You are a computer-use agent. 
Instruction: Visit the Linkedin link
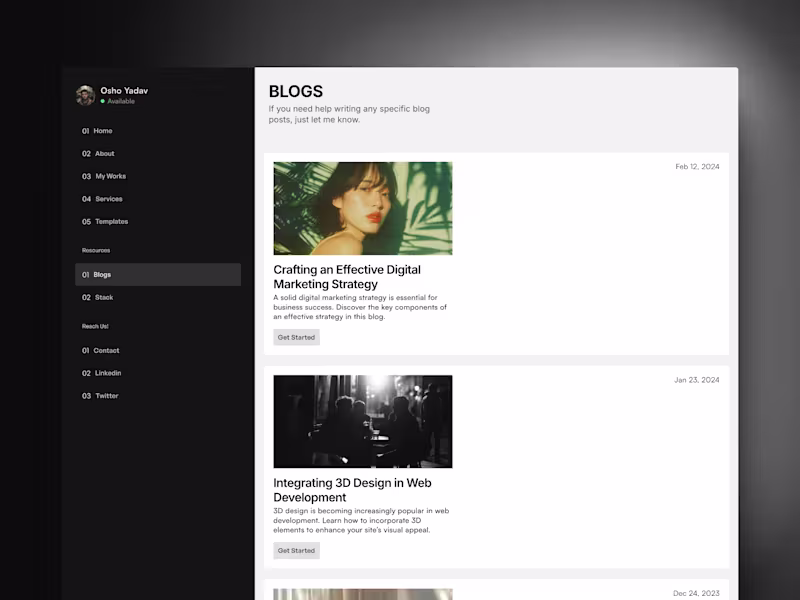(102, 373)
